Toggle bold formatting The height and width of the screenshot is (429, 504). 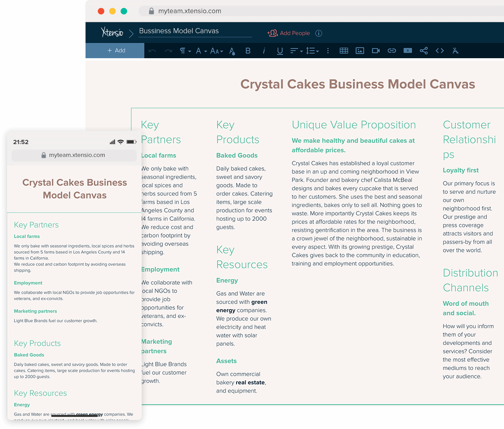coord(248,50)
